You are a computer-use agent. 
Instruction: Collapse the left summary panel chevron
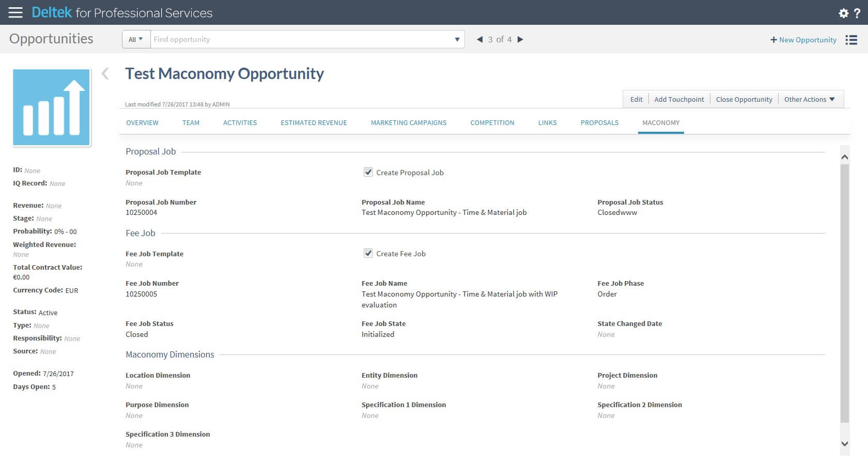[x=105, y=73]
